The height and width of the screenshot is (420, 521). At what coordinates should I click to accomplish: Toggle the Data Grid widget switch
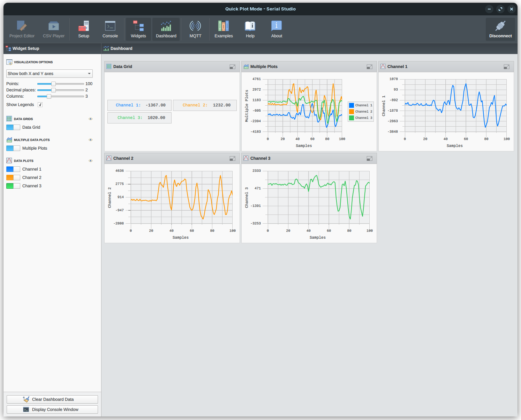pyautogui.click(x=13, y=127)
